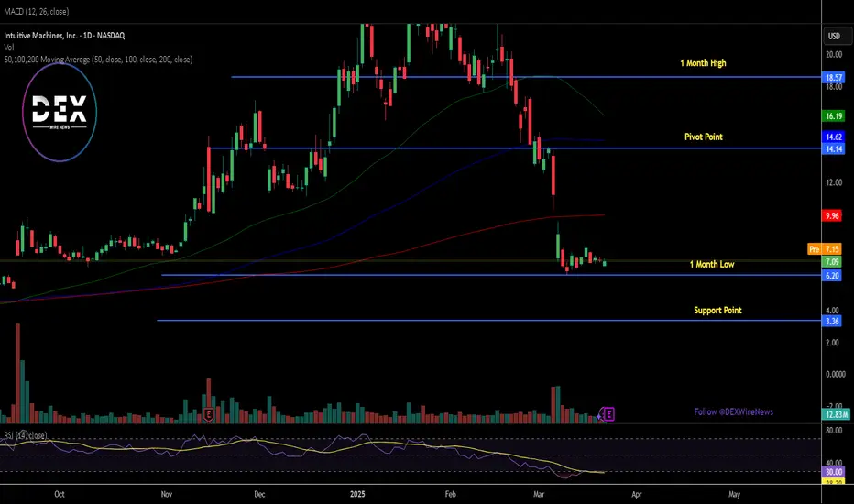Click the red earnings E marker in November
The image size is (854, 504).
[x=208, y=414]
